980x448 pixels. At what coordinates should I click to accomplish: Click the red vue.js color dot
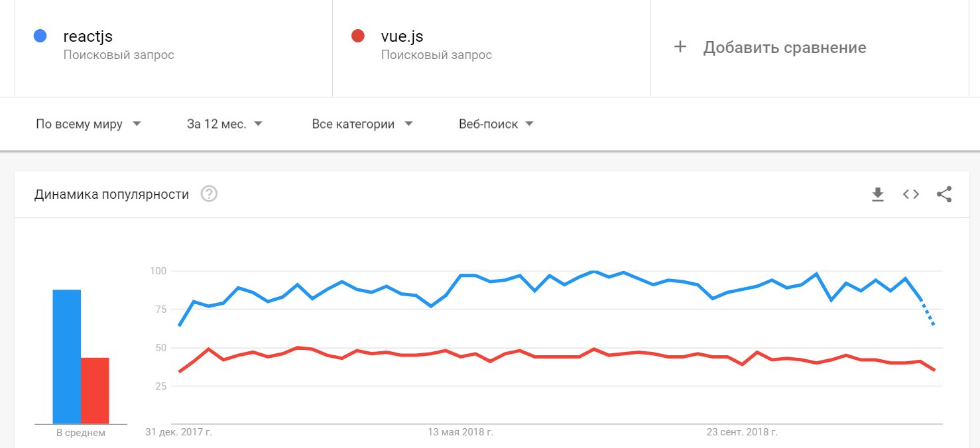[x=357, y=36]
